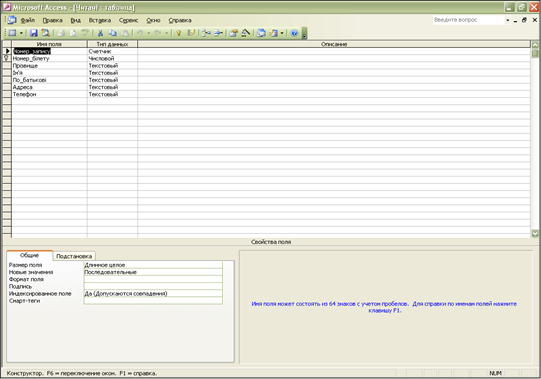Click the Insert Rows icon

click(x=206, y=33)
